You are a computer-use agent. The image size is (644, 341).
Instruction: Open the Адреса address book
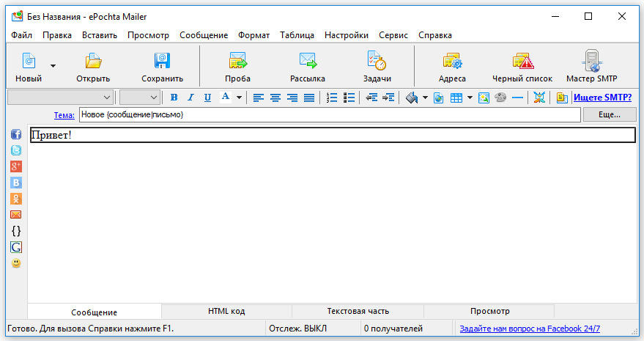coord(452,67)
